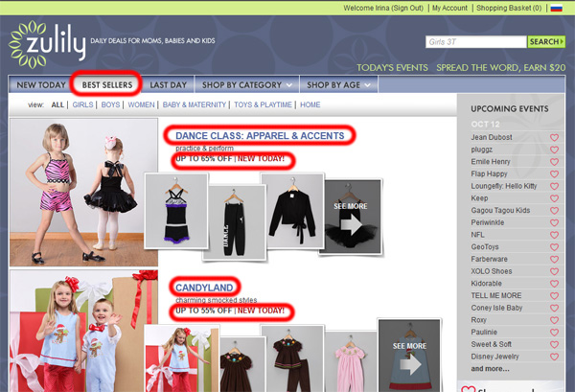Screen dimensions: 575x392
Task: Favorite Coney Isle Baby with its heart icon
Action: point(554,308)
